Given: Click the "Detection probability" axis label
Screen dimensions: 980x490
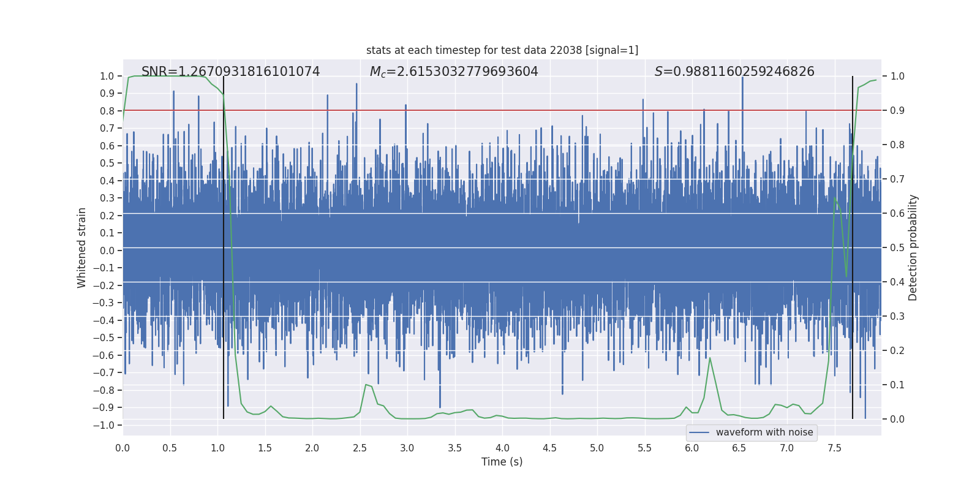Looking at the screenshot, I should [x=913, y=247].
